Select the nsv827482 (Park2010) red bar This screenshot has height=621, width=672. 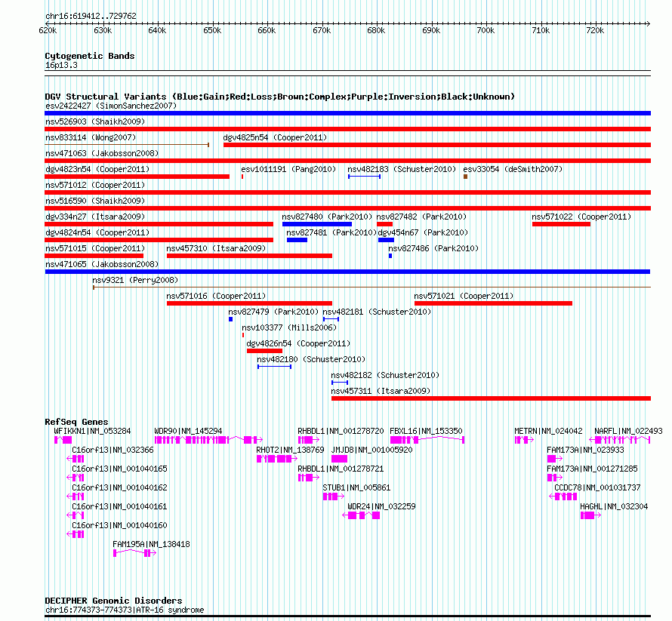(x=385, y=224)
